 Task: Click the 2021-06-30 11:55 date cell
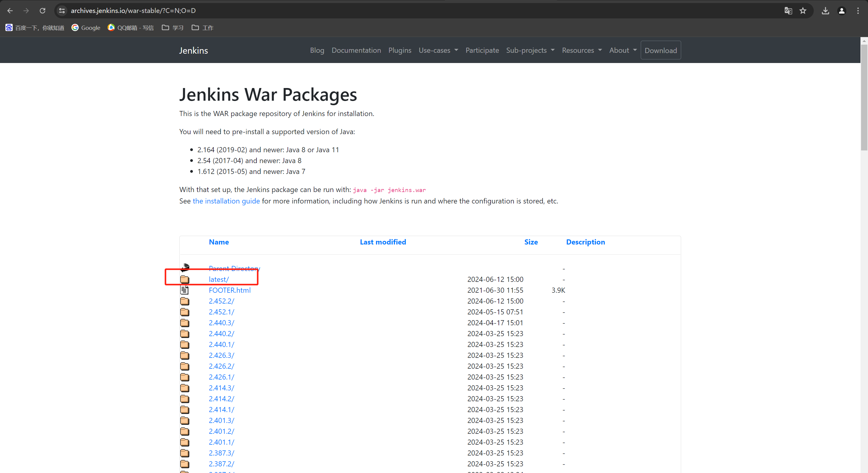pos(495,290)
